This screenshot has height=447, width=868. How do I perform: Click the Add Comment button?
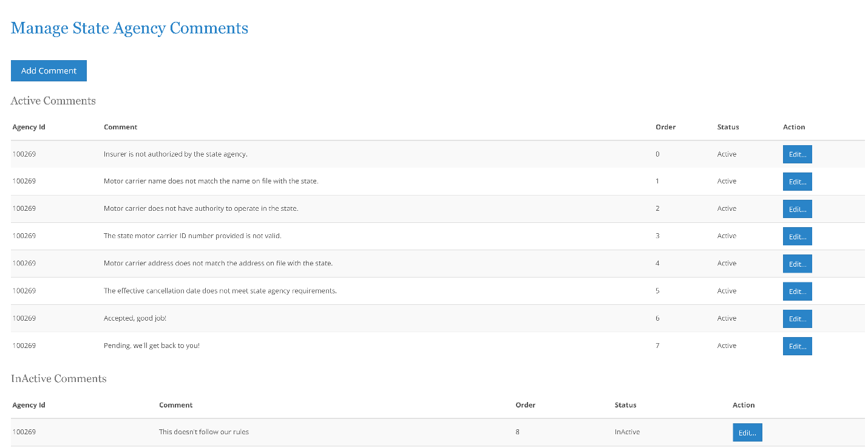(x=49, y=70)
